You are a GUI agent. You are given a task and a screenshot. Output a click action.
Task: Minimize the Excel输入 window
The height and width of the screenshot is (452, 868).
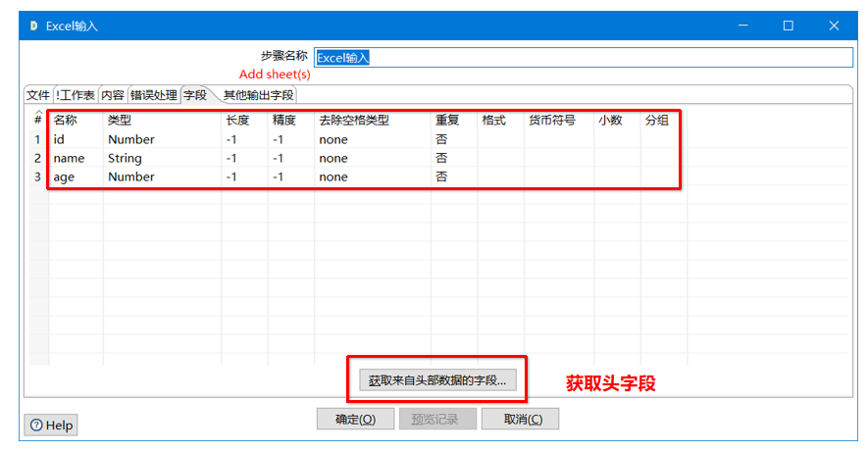point(742,25)
